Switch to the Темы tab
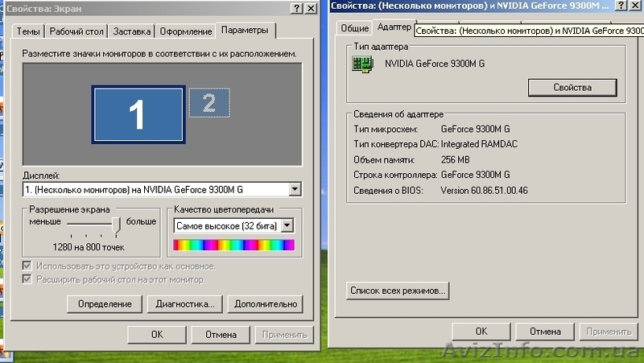The image size is (644, 363). tap(28, 31)
